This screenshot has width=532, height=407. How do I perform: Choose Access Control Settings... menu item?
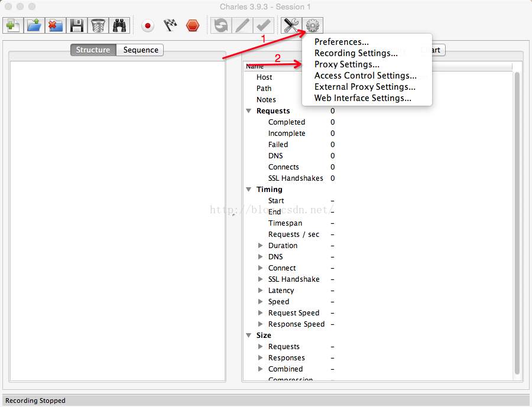(366, 75)
